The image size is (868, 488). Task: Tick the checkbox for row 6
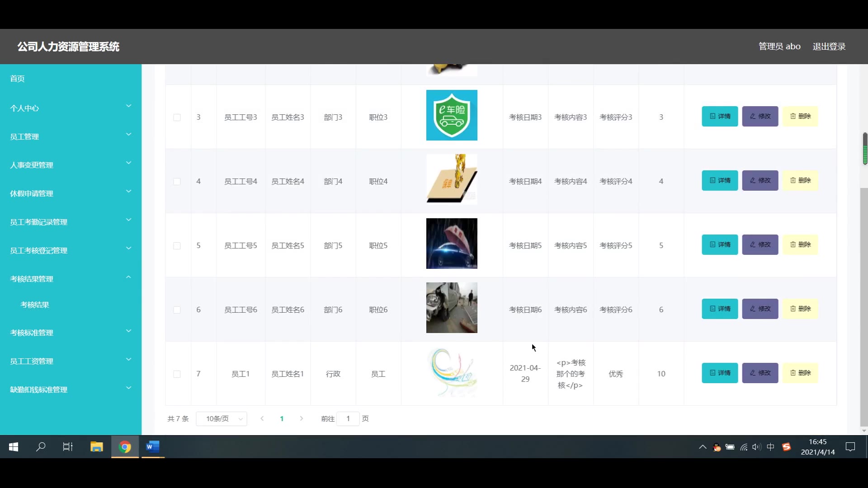177,310
